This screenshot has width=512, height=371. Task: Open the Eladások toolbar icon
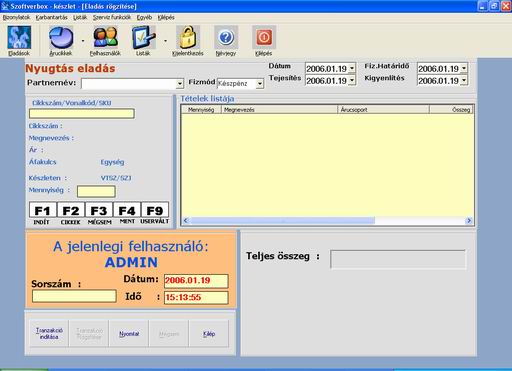19,38
